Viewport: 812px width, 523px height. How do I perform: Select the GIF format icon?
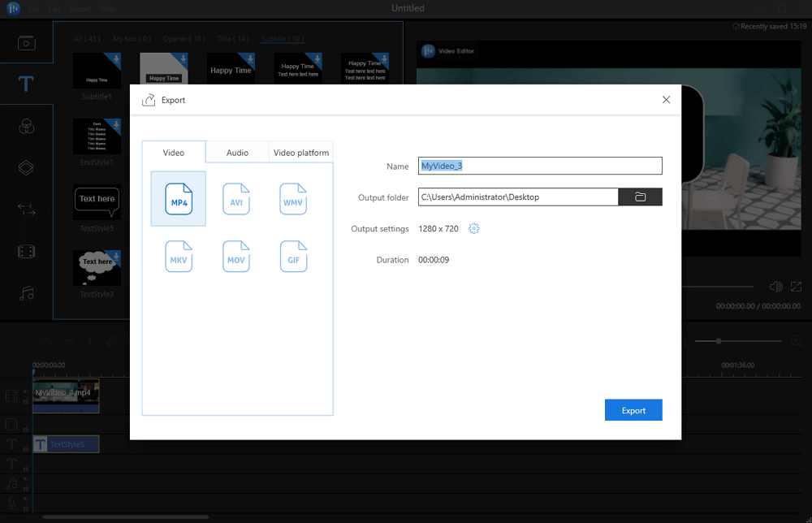[293, 257]
